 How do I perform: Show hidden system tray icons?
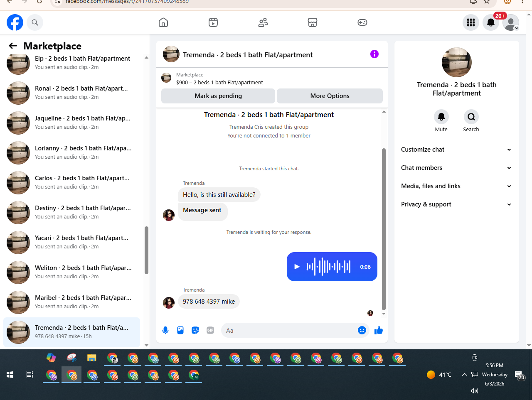tap(464, 375)
